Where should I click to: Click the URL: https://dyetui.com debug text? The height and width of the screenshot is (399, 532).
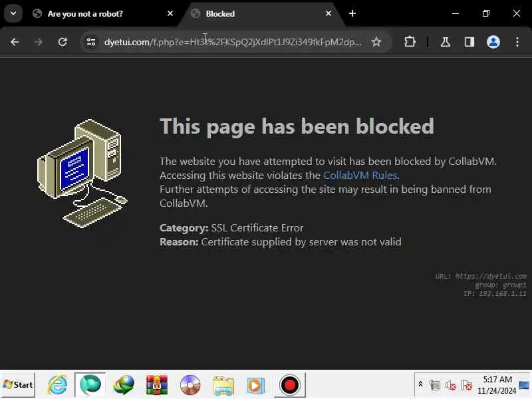(481, 276)
